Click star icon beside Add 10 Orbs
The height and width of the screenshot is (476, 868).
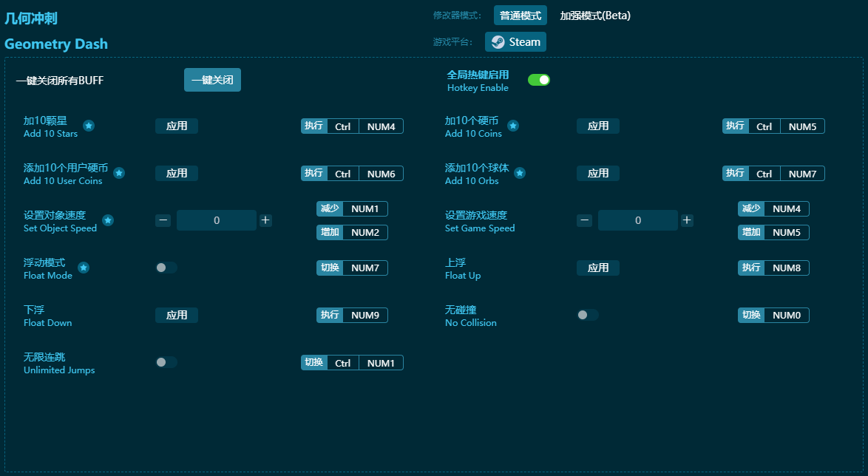point(520,173)
